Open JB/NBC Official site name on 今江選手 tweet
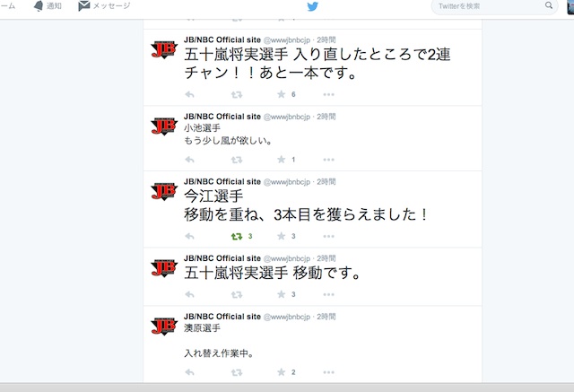Screen dimensions: 574x392 [x=222, y=182]
